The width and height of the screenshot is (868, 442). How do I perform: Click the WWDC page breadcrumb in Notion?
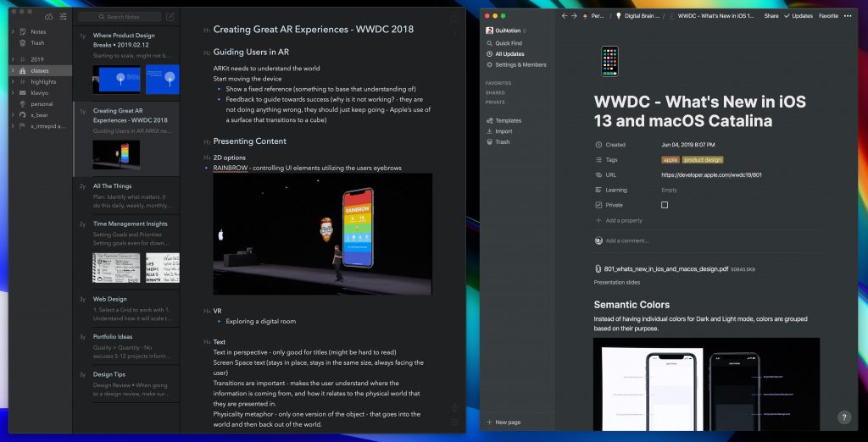[712, 16]
